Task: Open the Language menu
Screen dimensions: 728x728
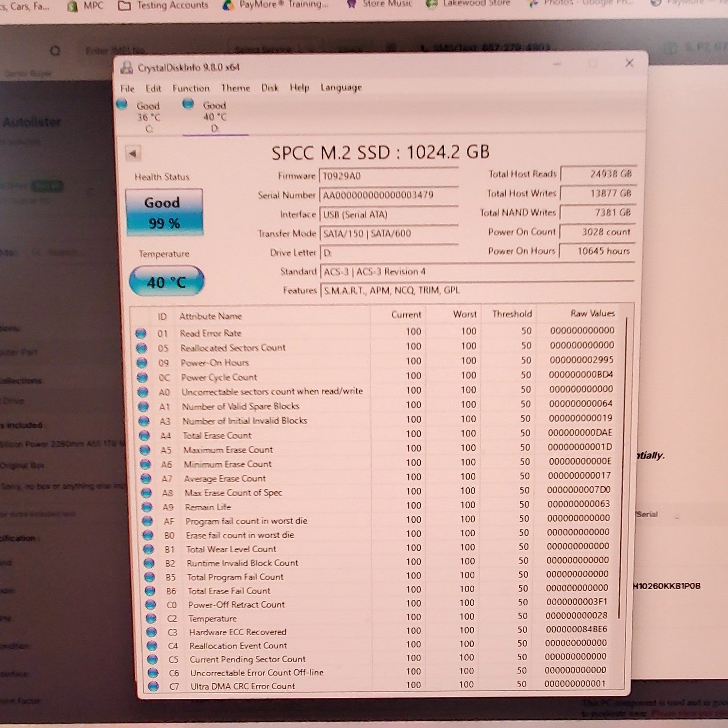Action: coord(341,88)
